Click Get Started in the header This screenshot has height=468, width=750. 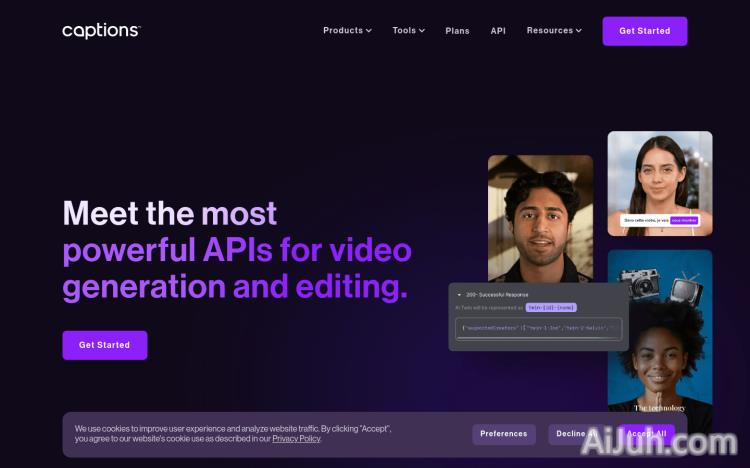pos(645,31)
